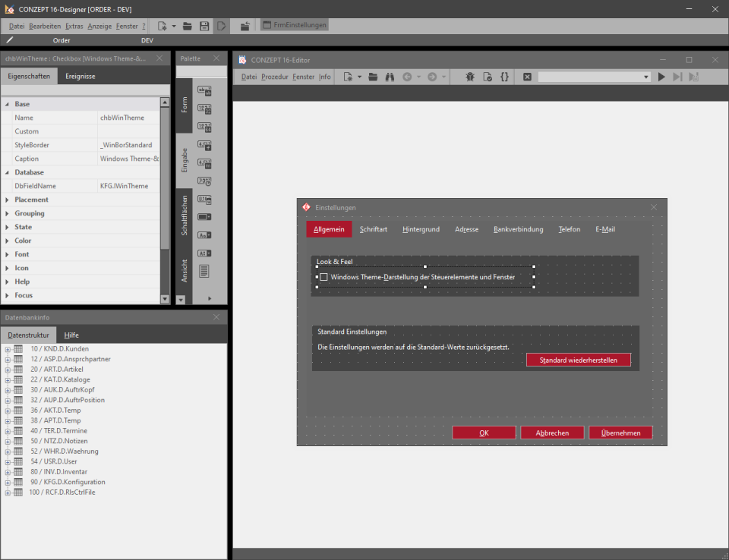729x560 pixels.
Task: Switch to the Ereignisse tab
Action: point(80,76)
